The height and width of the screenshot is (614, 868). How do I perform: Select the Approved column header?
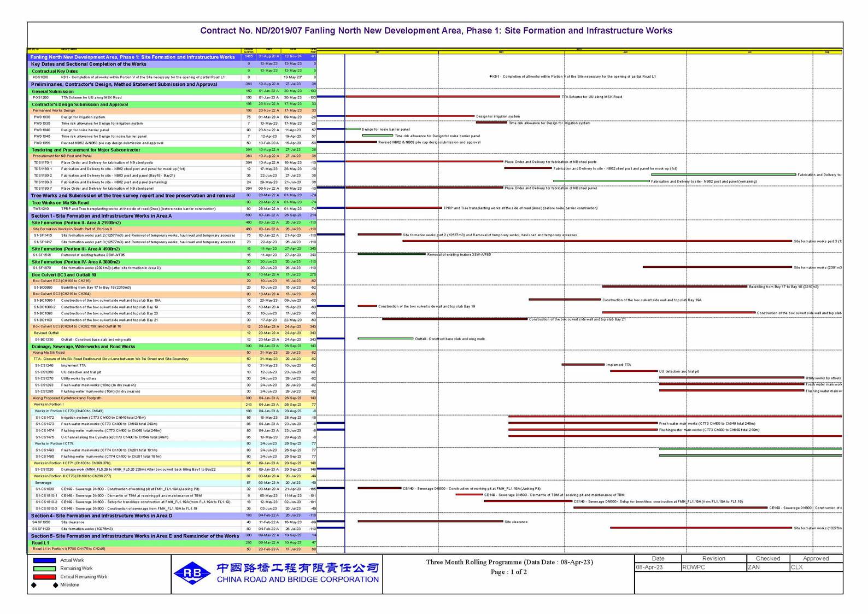[x=816, y=558]
